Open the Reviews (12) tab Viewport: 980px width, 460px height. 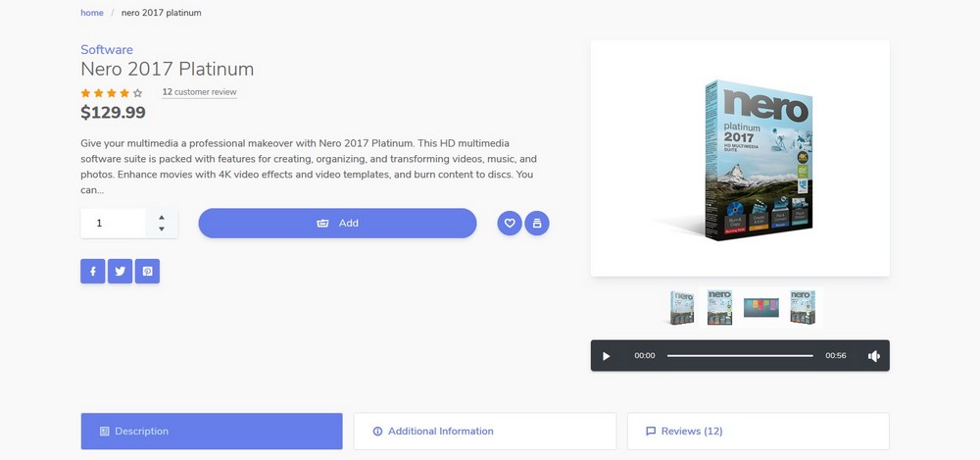pos(759,432)
